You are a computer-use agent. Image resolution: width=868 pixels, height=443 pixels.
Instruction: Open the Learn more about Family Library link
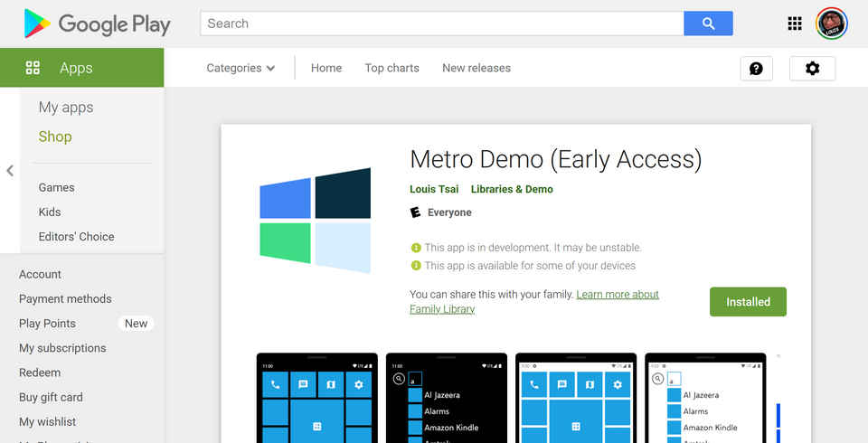[x=534, y=302]
